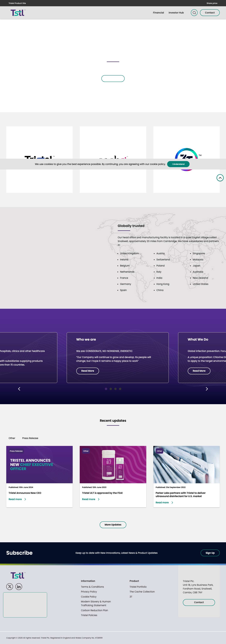Open Privacy Policy footer link
Image resolution: width=226 pixels, height=644 pixels.
[89, 592]
